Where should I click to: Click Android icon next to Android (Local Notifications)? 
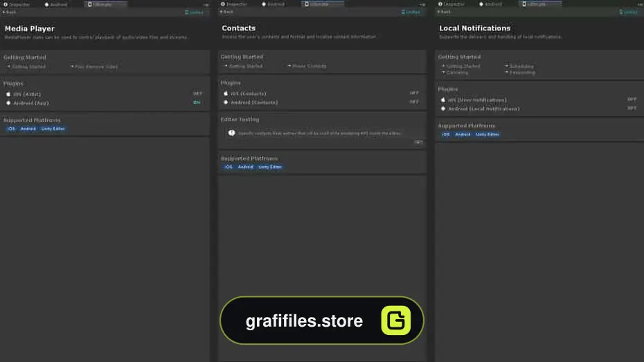point(442,109)
